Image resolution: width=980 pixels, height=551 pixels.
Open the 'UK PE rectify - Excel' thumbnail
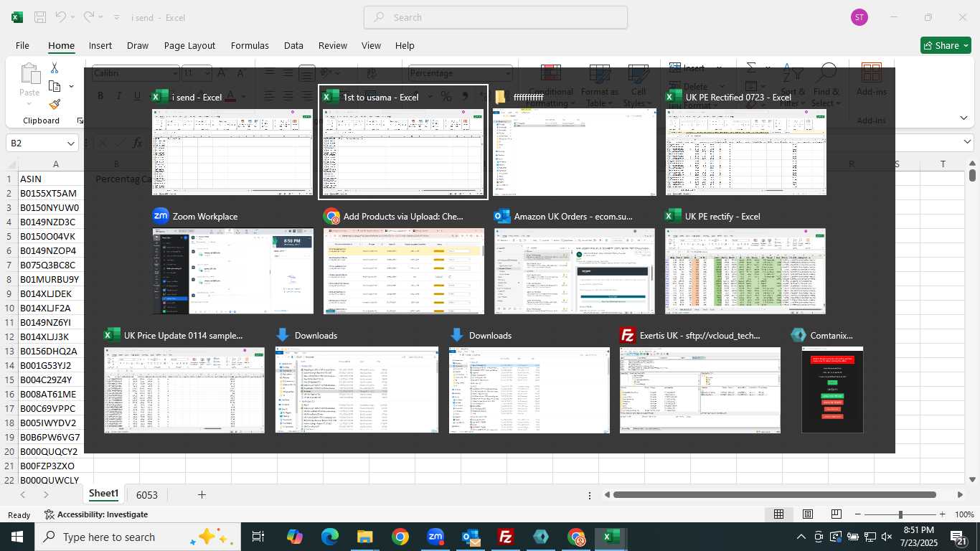(x=745, y=262)
